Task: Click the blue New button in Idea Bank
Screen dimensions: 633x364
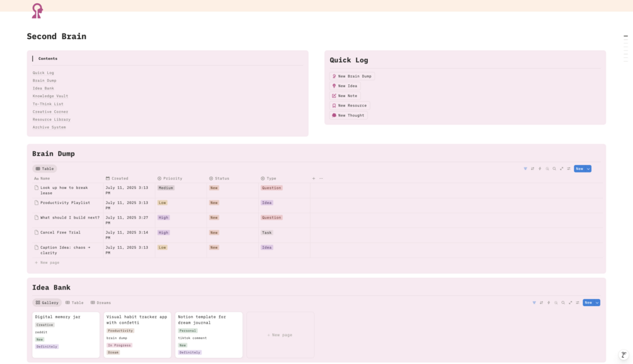Action: pyautogui.click(x=588, y=303)
